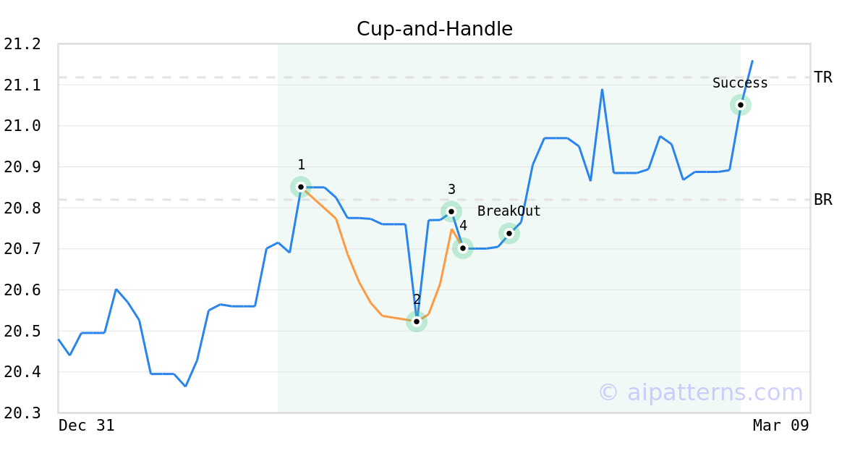Image resolution: width=868 pixels, height=456 pixels.
Task: Open the aipatterns.com watermark link
Action: (700, 392)
